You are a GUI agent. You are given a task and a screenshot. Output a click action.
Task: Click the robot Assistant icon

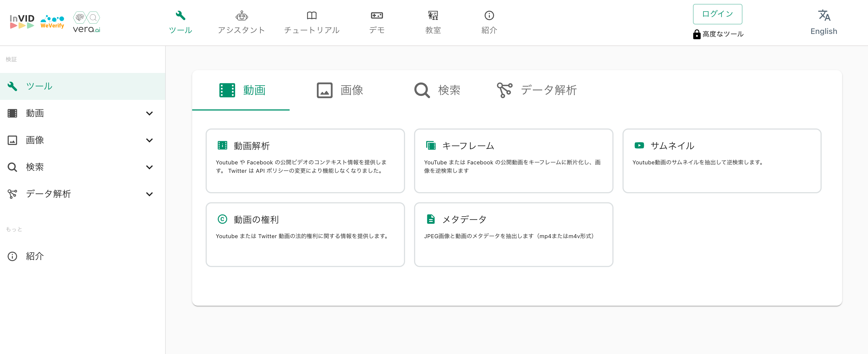point(241,15)
